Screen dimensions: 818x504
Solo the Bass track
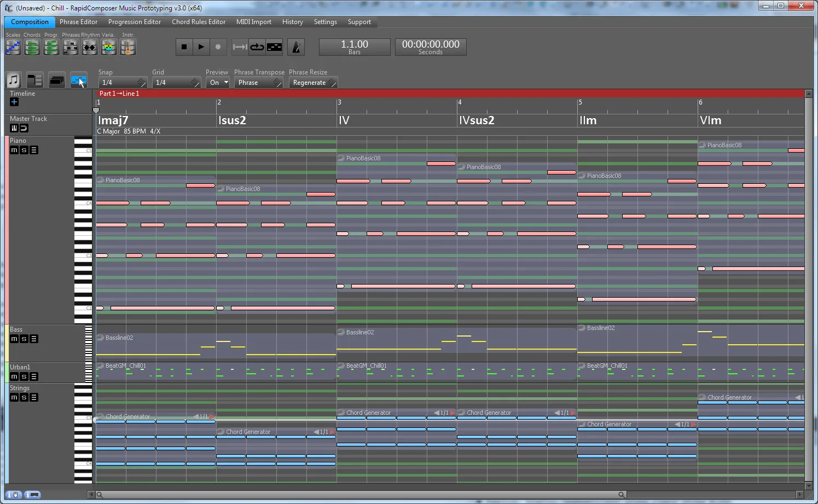tap(24, 339)
